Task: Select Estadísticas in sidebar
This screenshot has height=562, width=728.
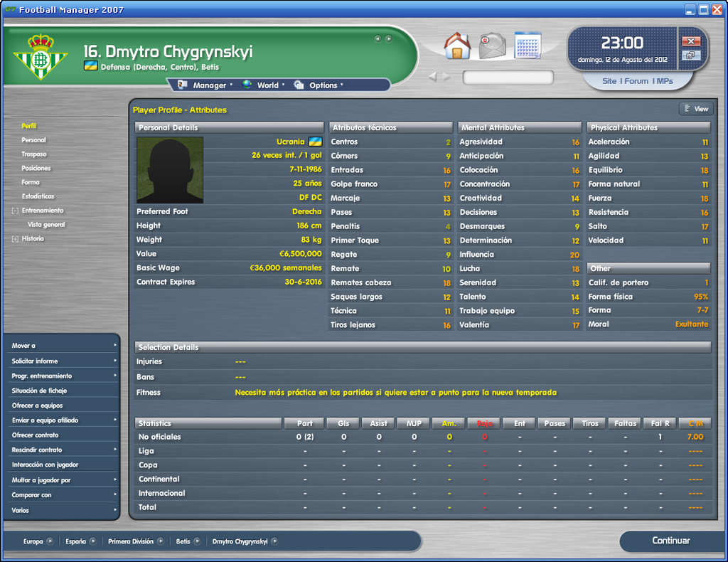Action: point(38,196)
